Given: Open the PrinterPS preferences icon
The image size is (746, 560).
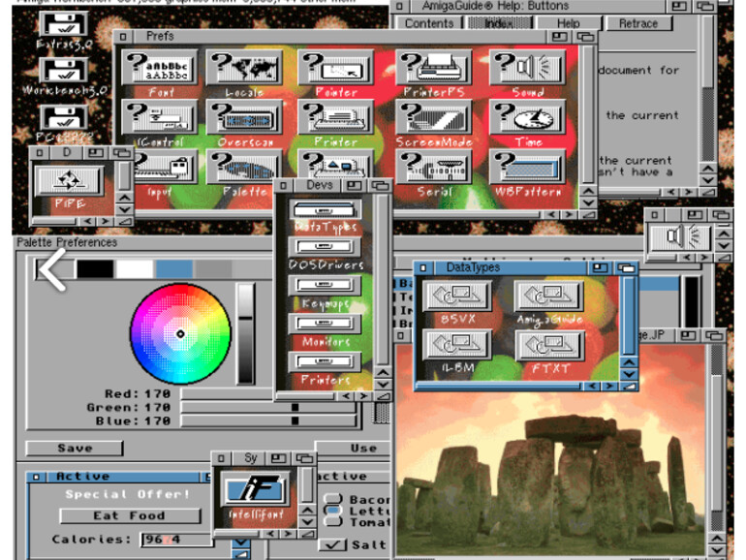Looking at the screenshot, I should 433,68.
